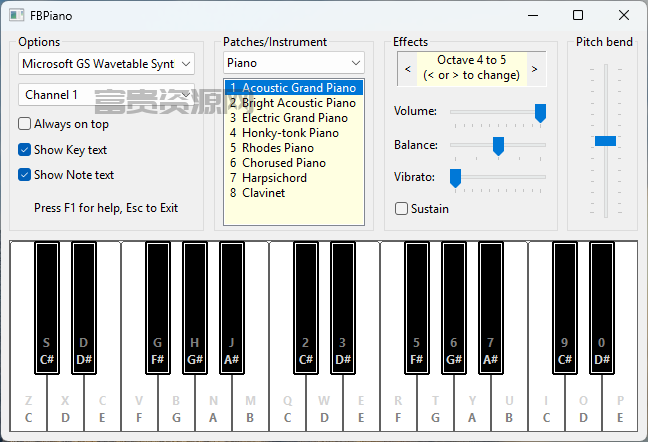Play the white G key labeled T

[435, 403]
